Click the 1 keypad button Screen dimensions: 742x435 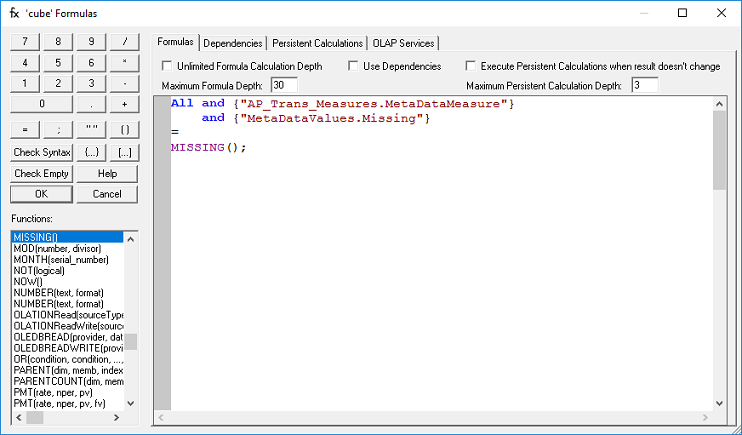25,83
